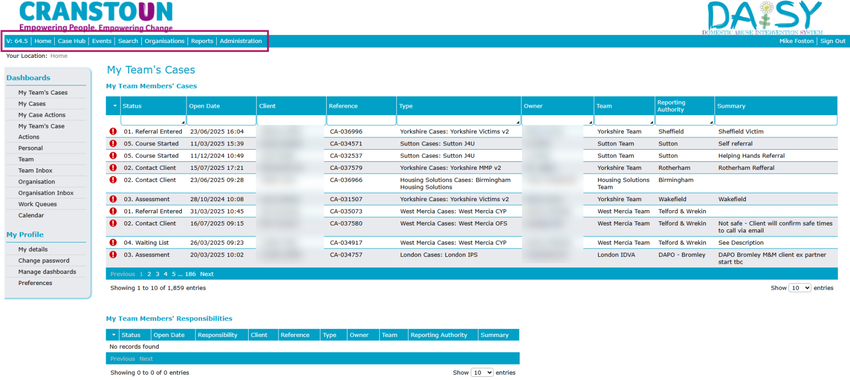Screen dimensions: 850x380
Task: Click the red alert icon for CA-036996
Action: pyautogui.click(x=113, y=131)
